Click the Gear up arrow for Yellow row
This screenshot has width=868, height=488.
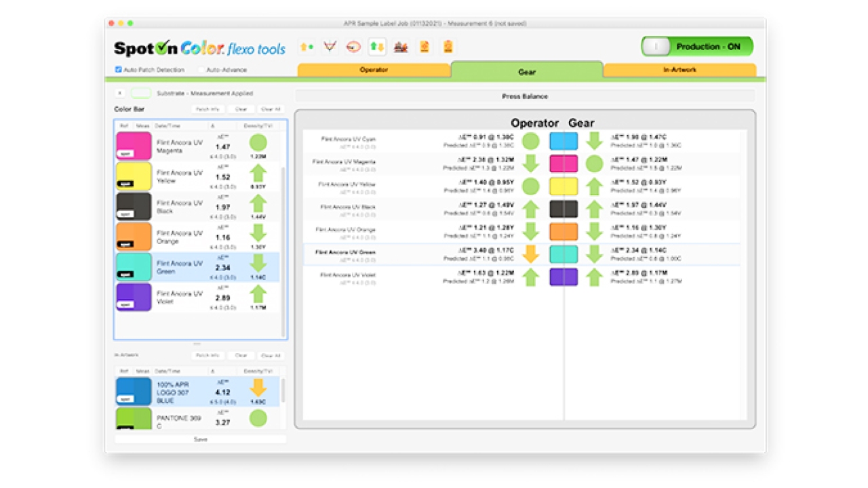pyautogui.click(x=595, y=186)
